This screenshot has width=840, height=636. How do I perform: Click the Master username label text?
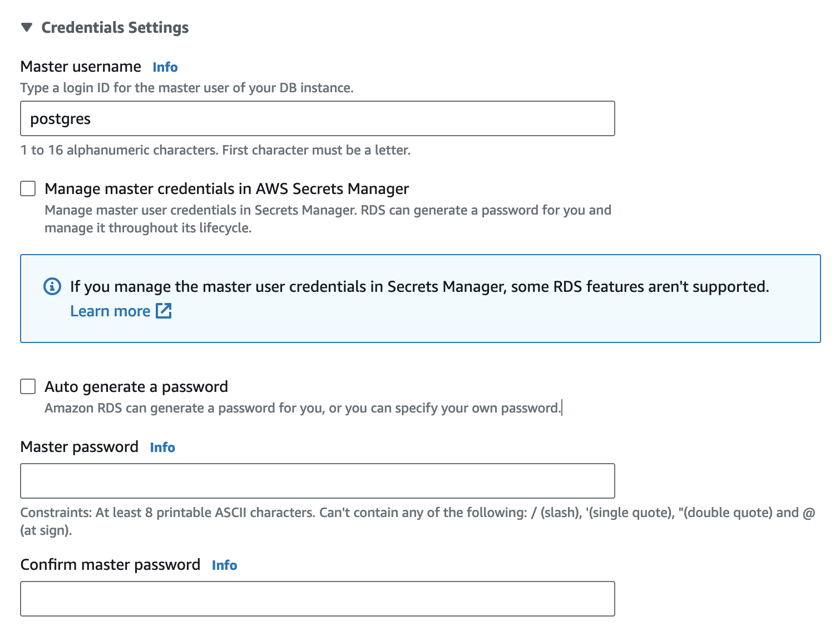click(81, 67)
